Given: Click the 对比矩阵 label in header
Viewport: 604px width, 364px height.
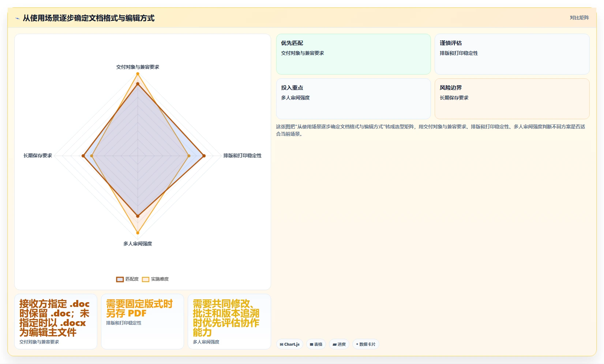Looking at the screenshot, I should (x=579, y=18).
